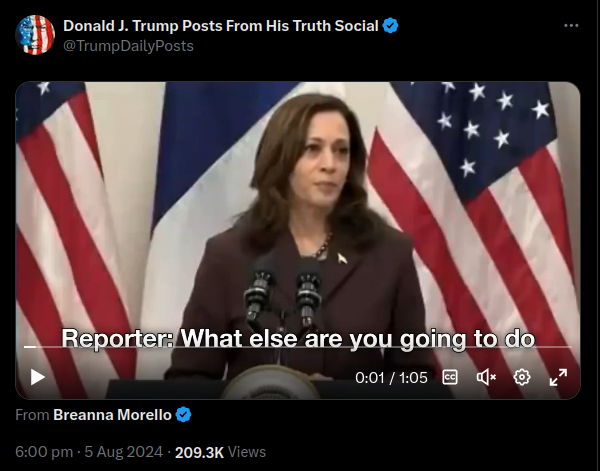Open the three-dot more options menu

[571, 25]
